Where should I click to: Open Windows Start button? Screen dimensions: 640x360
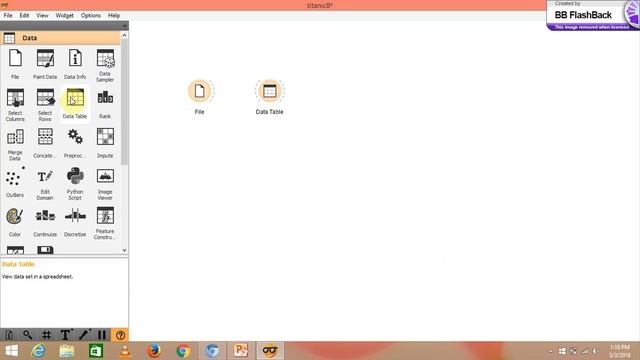point(11,351)
